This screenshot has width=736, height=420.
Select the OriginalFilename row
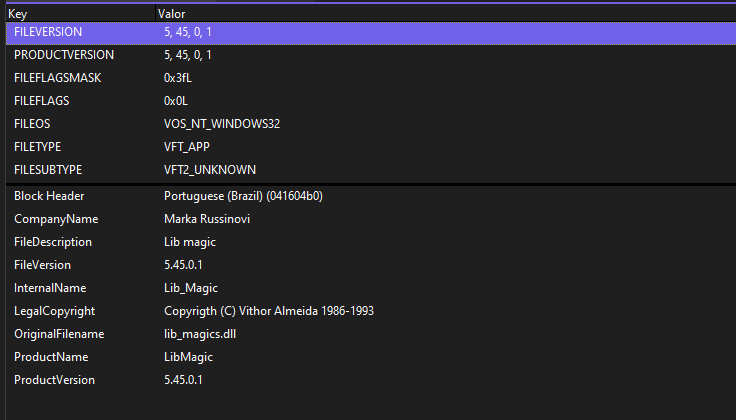coord(59,334)
